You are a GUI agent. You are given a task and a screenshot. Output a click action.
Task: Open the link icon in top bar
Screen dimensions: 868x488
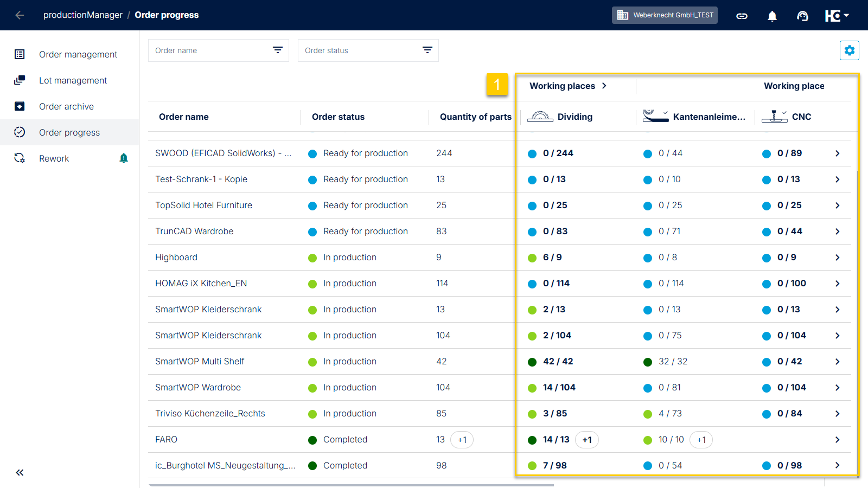coord(742,16)
